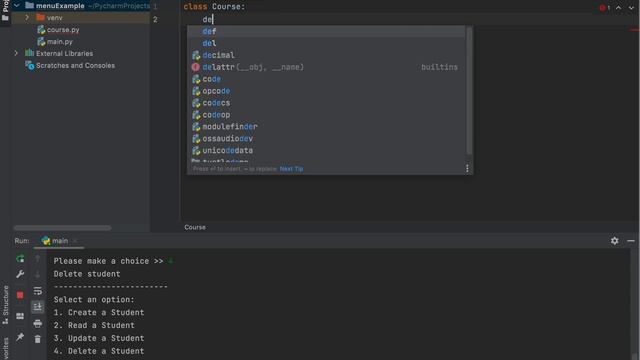The image size is (640, 360).
Task: Open completion popup options three-dot menu
Action: [467, 169]
